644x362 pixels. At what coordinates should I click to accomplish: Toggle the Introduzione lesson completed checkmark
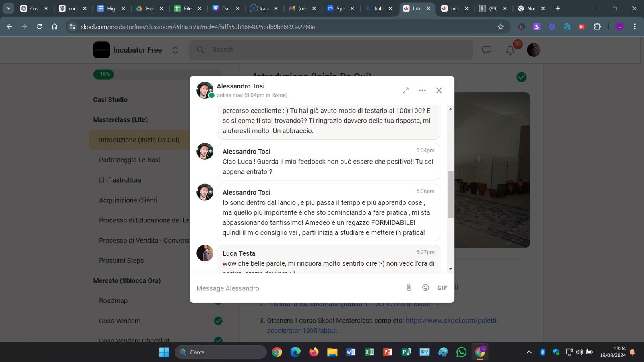[522, 77]
